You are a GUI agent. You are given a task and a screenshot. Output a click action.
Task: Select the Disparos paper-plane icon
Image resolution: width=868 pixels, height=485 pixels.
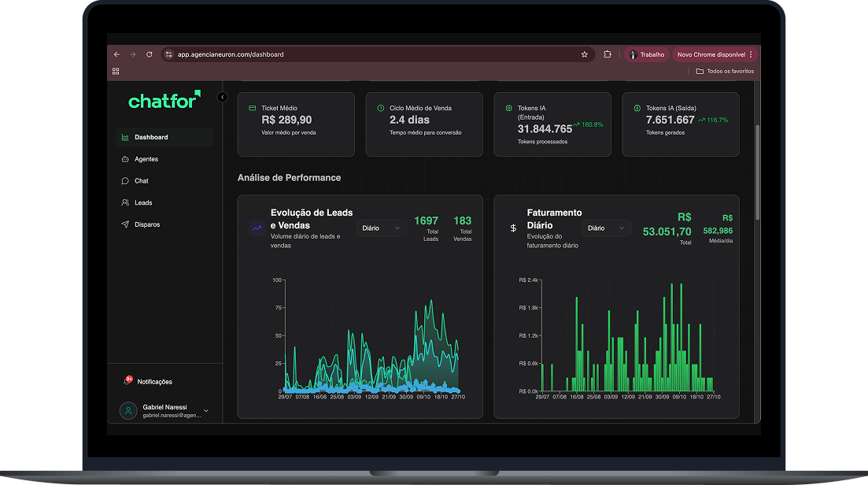[x=124, y=224]
